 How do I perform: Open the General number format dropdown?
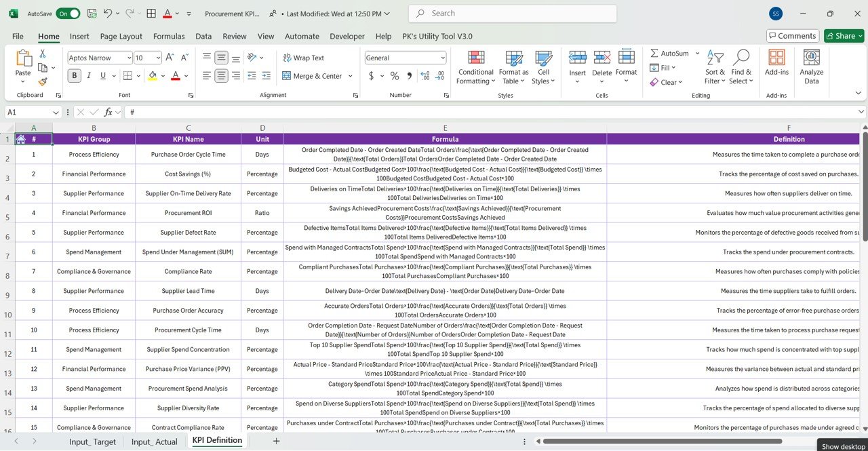442,58
